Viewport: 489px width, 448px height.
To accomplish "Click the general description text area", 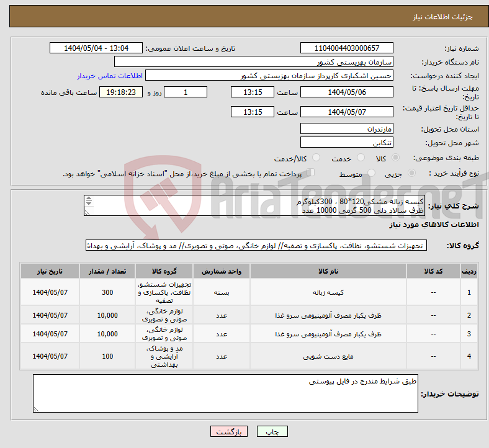I will coord(254,205).
